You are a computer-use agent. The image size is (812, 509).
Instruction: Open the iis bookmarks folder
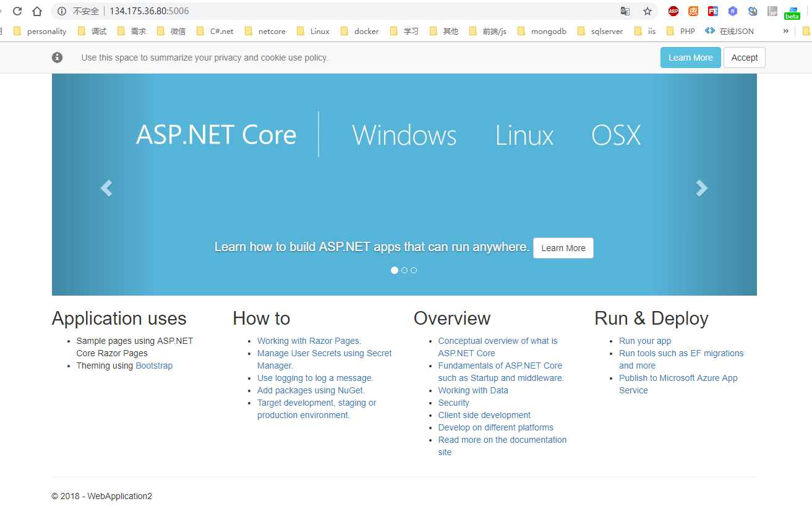coord(645,31)
